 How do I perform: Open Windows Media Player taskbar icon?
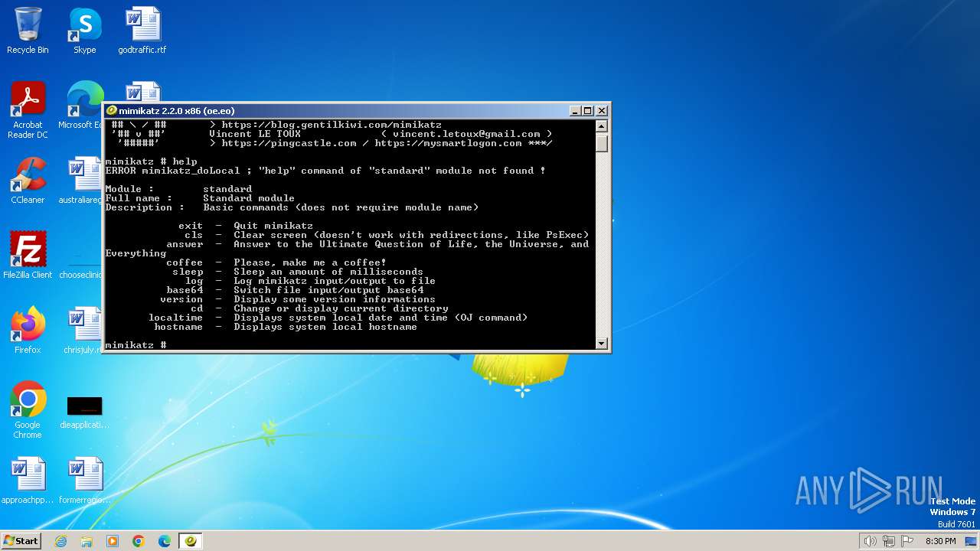click(x=113, y=541)
